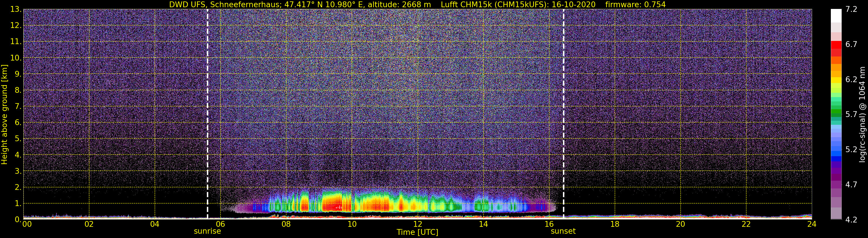
Task: Click the sunset dashed vertical line
Action: click(563, 114)
